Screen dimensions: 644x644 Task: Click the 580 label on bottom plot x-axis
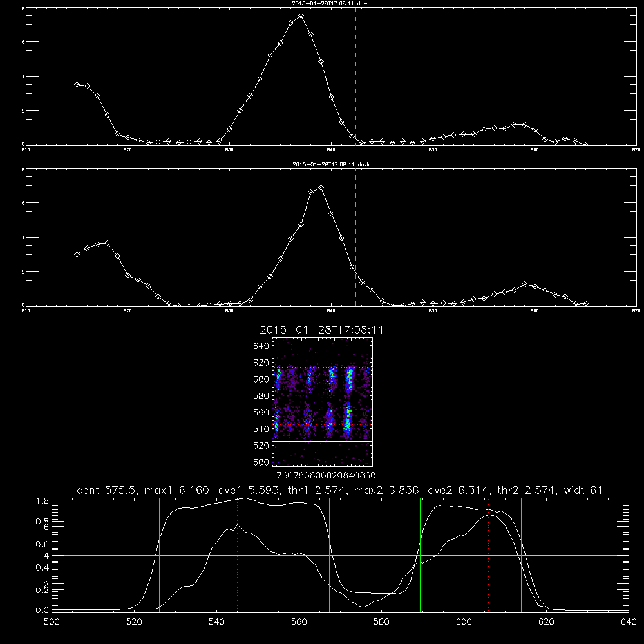click(x=381, y=622)
